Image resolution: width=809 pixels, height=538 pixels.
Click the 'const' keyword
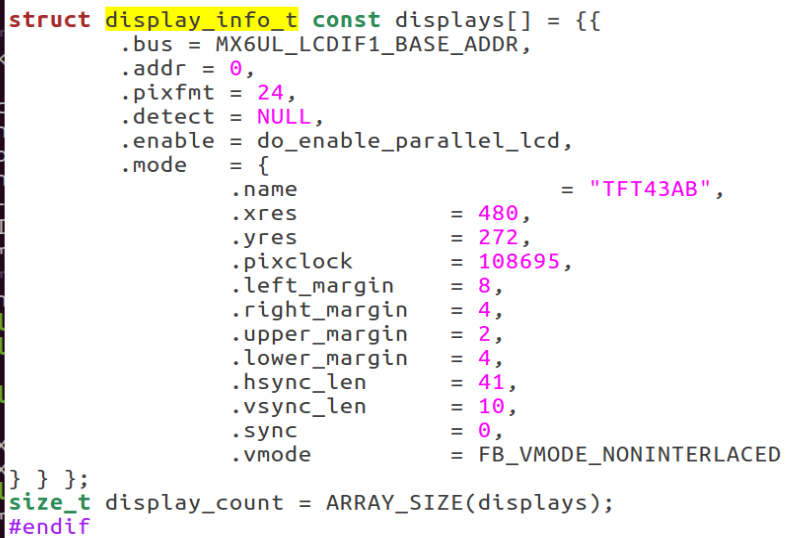pos(346,20)
